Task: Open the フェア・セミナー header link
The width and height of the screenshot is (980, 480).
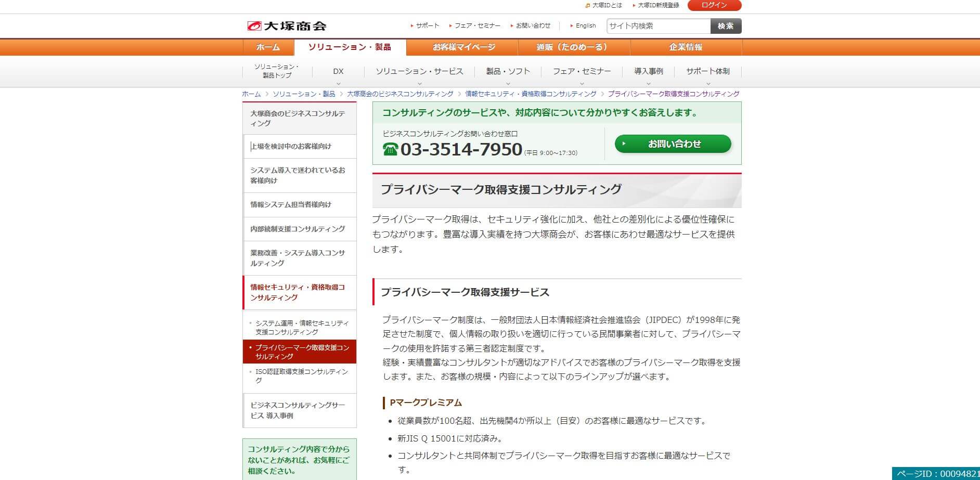Action: [x=477, y=25]
